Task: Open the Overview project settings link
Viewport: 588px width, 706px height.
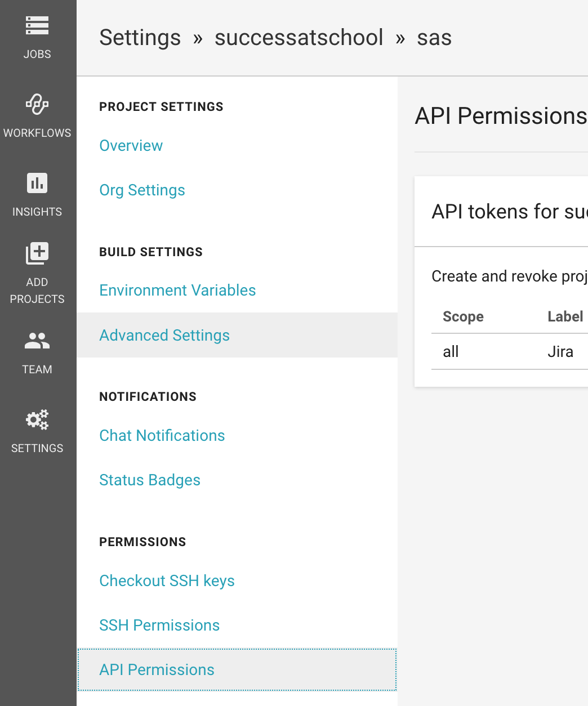Action: [131, 145]
